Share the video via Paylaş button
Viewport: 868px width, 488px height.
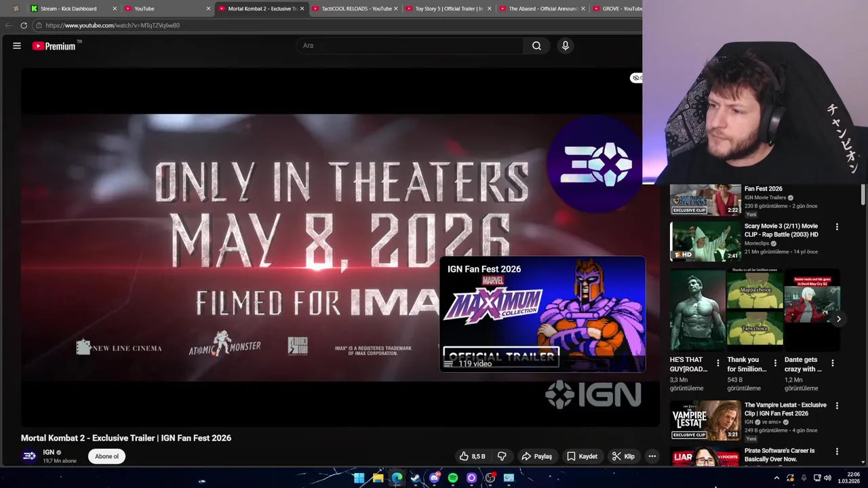pyautogui.click(x=536, y=456)
